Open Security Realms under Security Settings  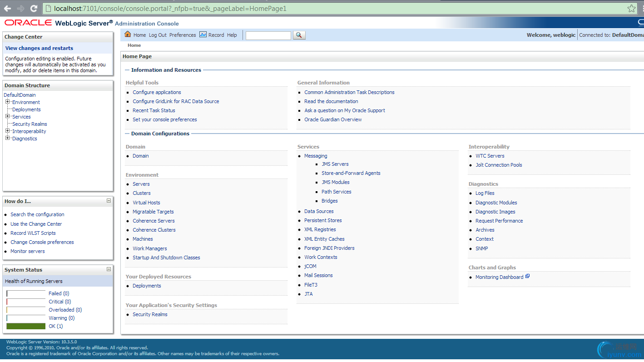[150, 314]
